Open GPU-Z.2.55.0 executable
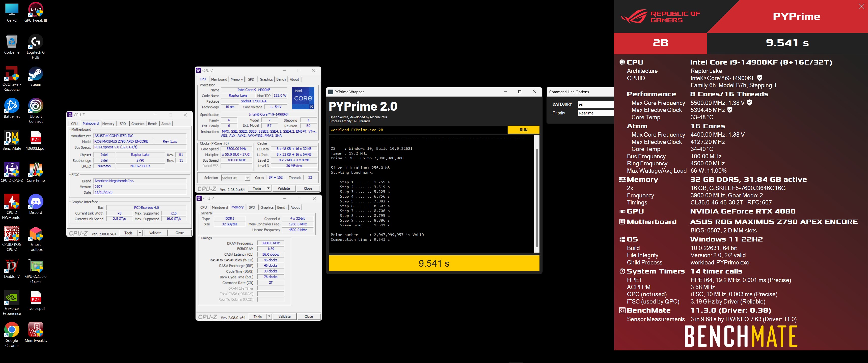The height and width of the screenshot is (363, 868). click(35, 270)
